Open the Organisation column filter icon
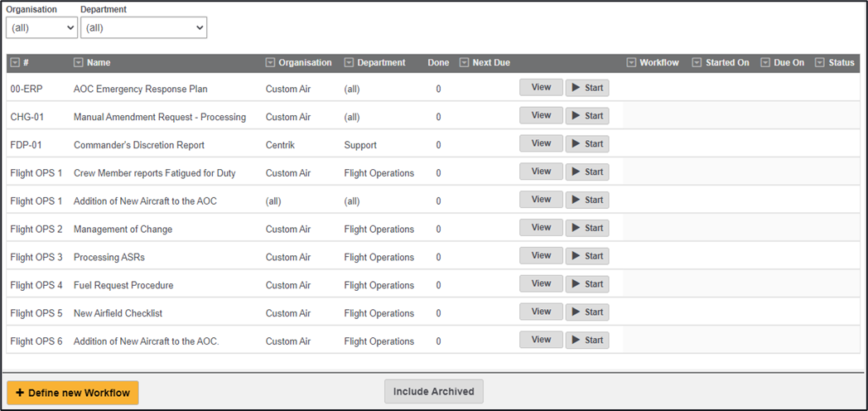868x411 pixels. (x=270, y=63)
